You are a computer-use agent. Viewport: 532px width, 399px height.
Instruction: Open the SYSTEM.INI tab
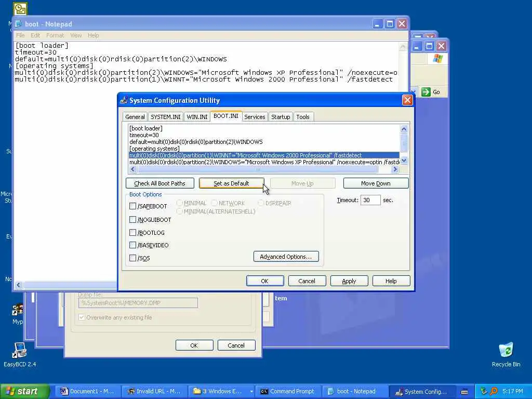[x=165, y=117]
